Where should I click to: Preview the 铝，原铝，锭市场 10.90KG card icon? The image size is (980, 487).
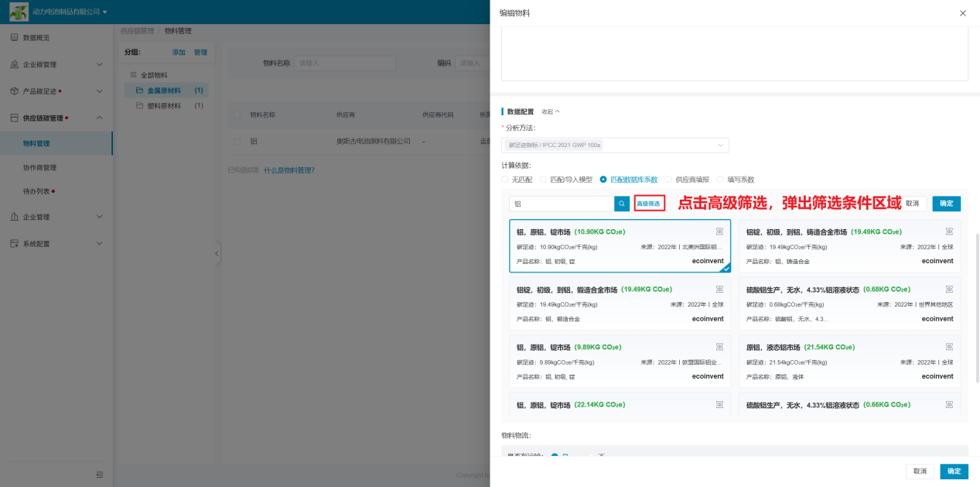coord(719,231)
